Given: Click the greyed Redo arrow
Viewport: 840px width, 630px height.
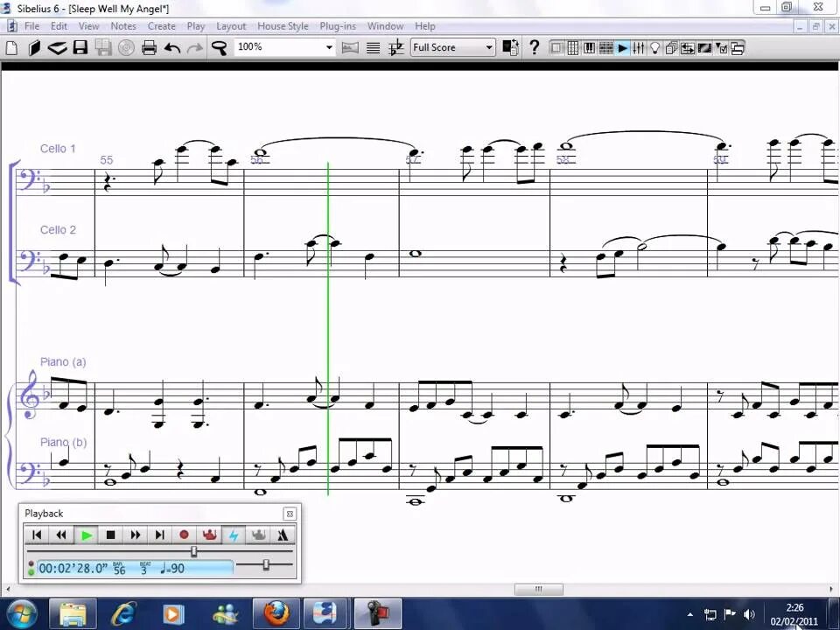Looking at the screenshot, I should (195, 47).
